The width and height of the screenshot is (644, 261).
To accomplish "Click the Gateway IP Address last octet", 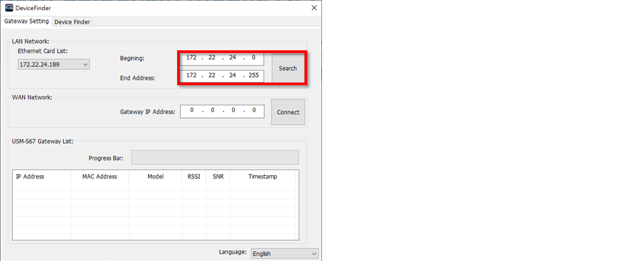I will click(x=254, y=110).
